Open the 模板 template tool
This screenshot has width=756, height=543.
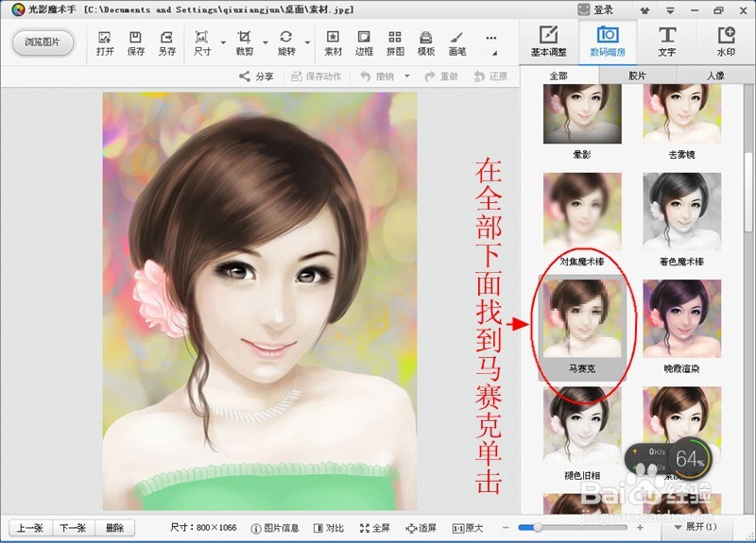[426, 43]
